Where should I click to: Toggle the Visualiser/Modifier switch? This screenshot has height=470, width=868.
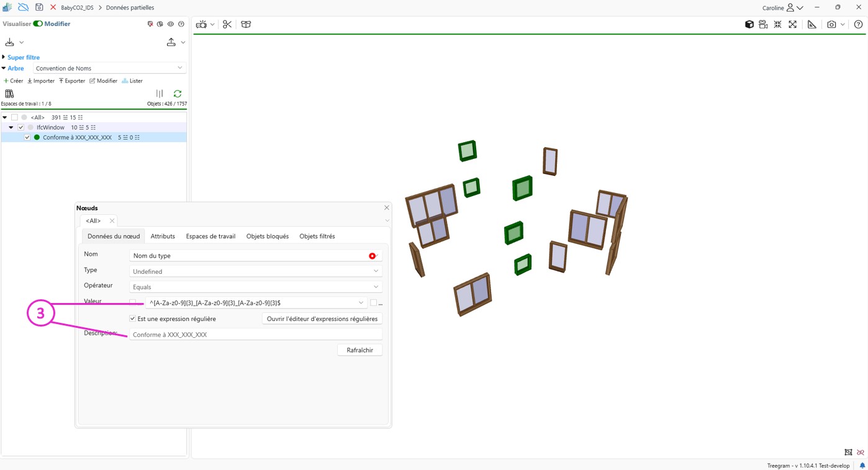(38, 24)
